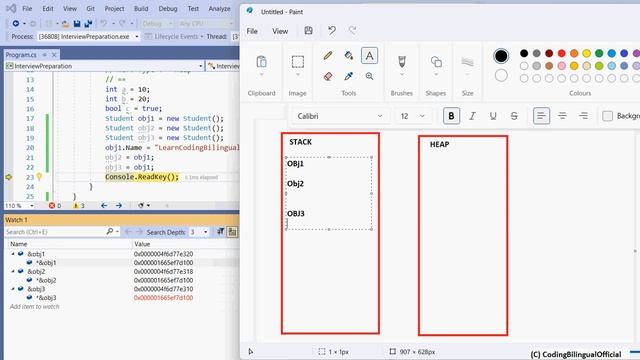The width and height of the screenshot is (640, 360).
Task: Open the Visual Studio Build menu
Action: tap(141, 9)
